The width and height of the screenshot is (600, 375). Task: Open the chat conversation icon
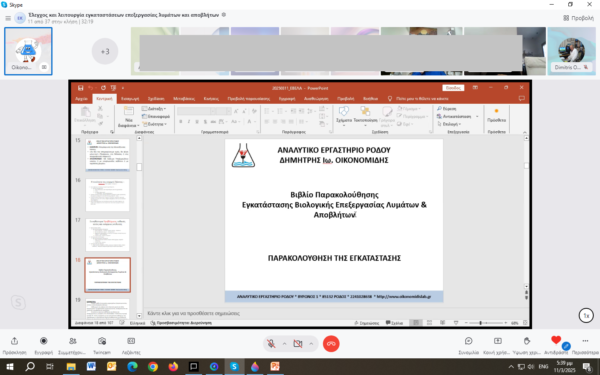coord(469,341)
